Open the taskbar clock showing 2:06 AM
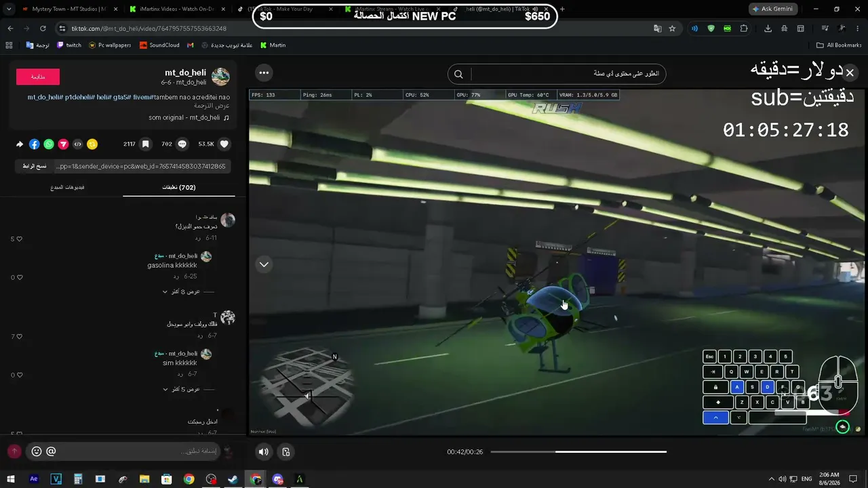This screenshot has height=488, width=868. pos(829,479)
